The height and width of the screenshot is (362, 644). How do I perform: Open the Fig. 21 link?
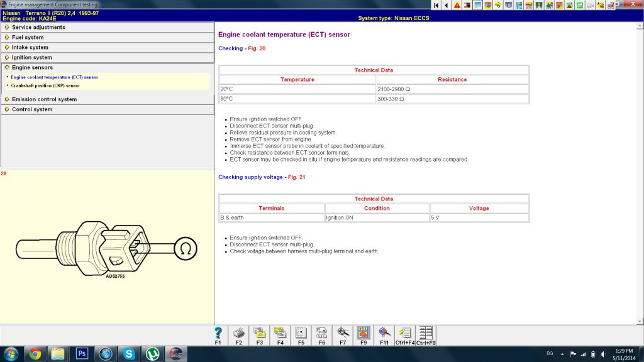(295, 177)
